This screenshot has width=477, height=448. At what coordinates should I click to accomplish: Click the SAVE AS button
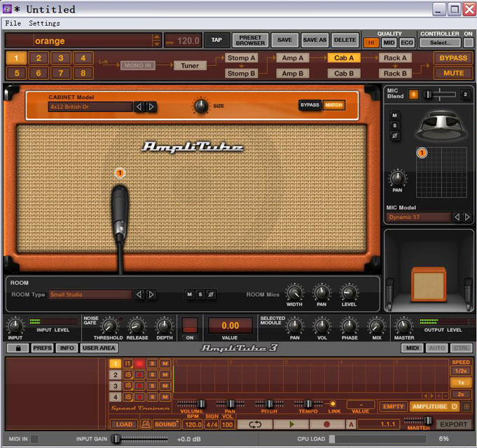click(314, 41)
